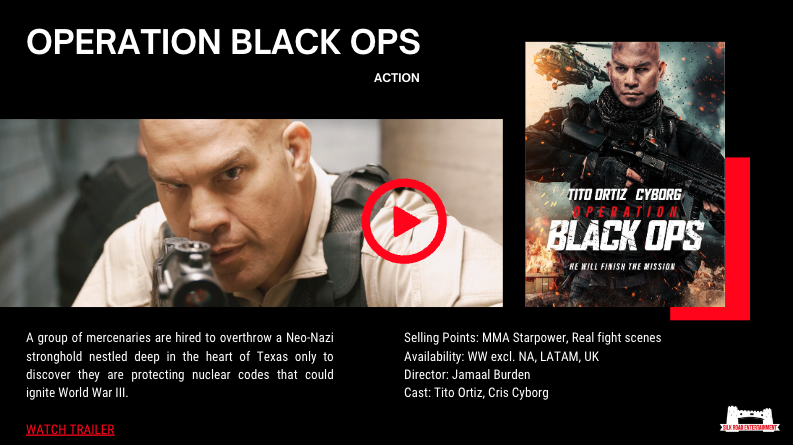Click the Availability: WW excl. NA line
The width and height of the screenshot is (793, 445).
click(501, 357)
